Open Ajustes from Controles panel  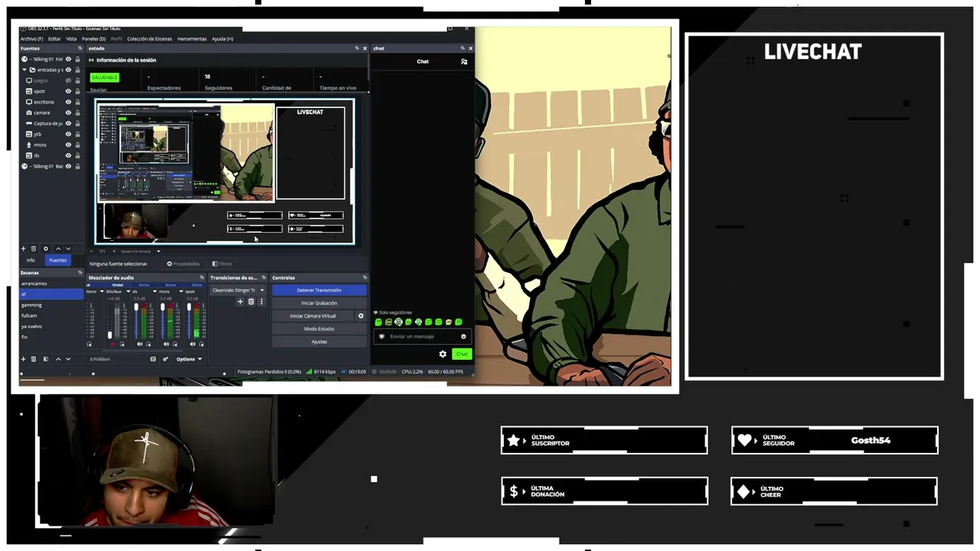(x=319, y=342)
